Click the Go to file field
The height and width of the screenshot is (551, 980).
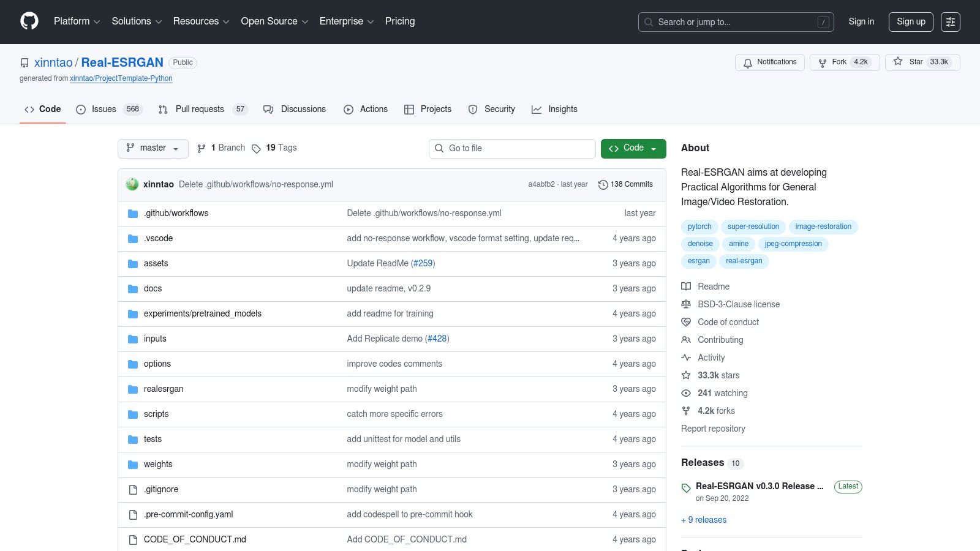[512, 148]
